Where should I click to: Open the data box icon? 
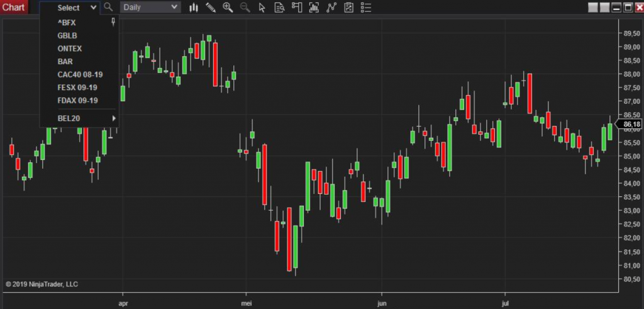tap(280, 8)
